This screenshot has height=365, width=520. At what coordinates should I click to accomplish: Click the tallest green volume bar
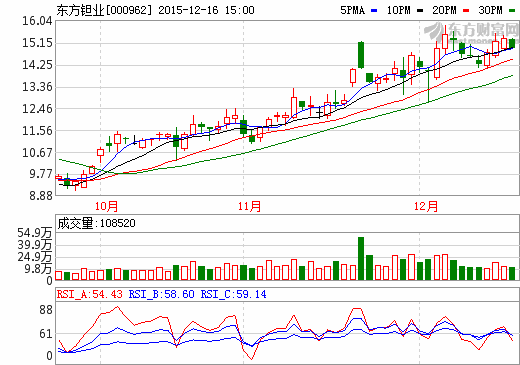(361, 258)
